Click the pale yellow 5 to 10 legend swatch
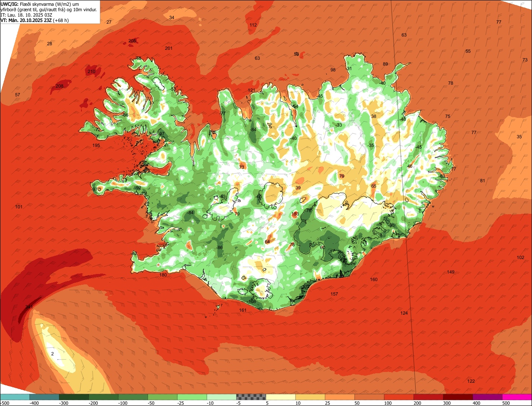Screen dimensions: 532x406 pos(281,397)
